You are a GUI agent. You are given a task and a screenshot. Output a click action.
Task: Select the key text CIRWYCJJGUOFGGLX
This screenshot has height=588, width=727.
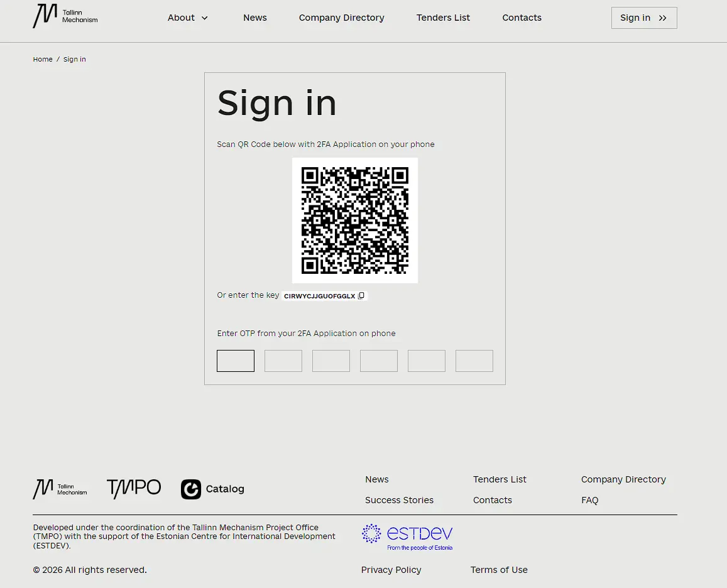(319, 296)
